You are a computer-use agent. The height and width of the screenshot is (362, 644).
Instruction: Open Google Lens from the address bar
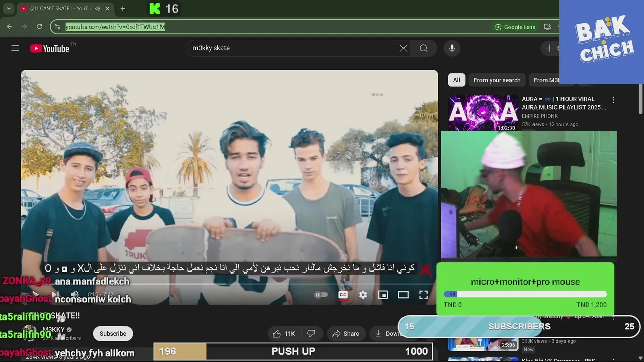point(515,27)
